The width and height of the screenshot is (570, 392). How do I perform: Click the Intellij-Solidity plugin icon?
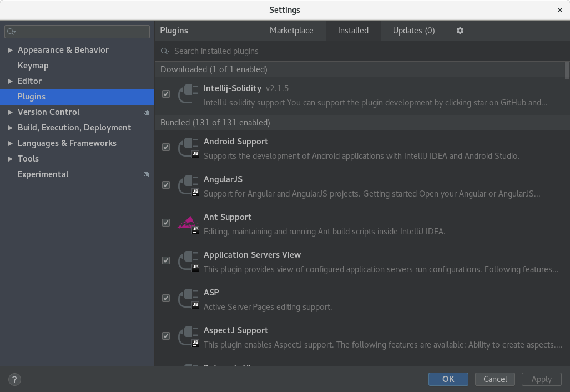click(x=188, y=94)
